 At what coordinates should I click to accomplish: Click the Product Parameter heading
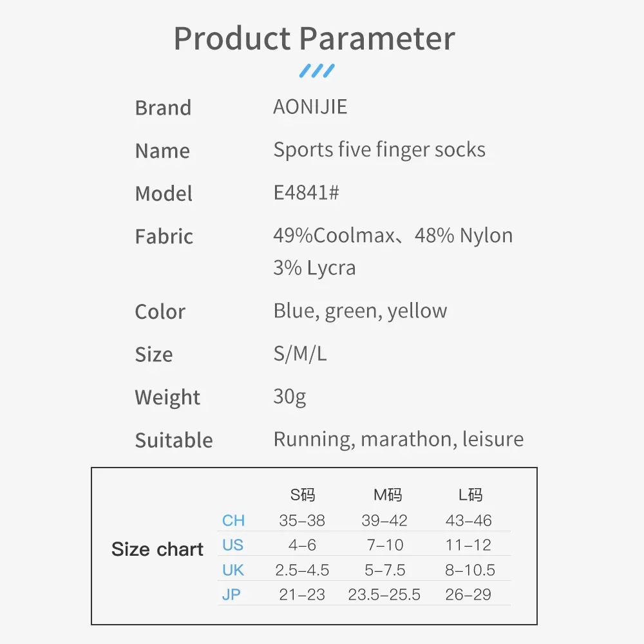pos(314,38)
